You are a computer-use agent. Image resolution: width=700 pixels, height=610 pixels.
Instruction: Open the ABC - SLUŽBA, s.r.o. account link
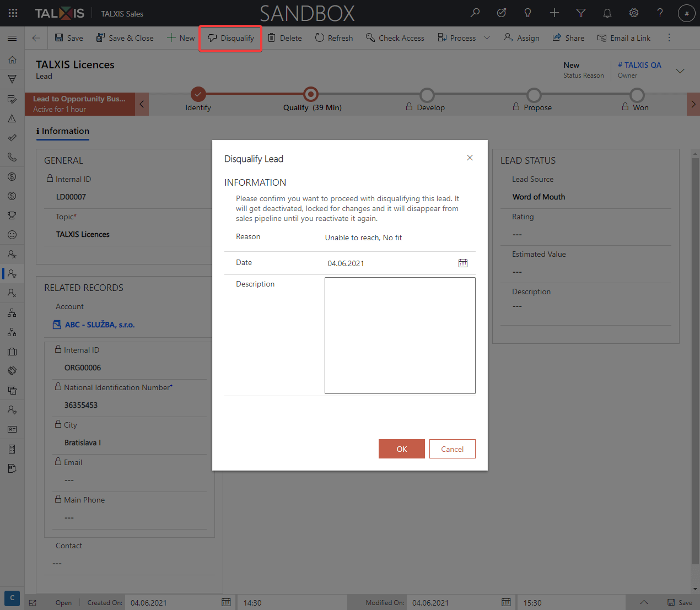[100, 325]
